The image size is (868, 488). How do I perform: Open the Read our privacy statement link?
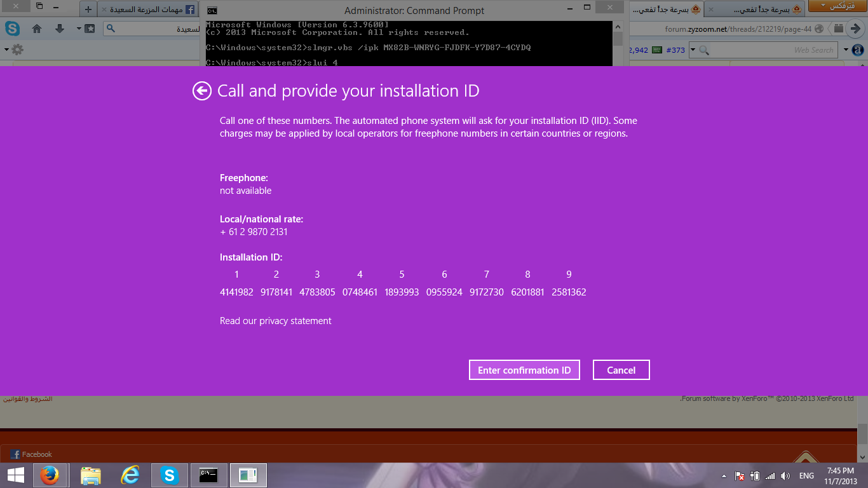click(276, 321)
